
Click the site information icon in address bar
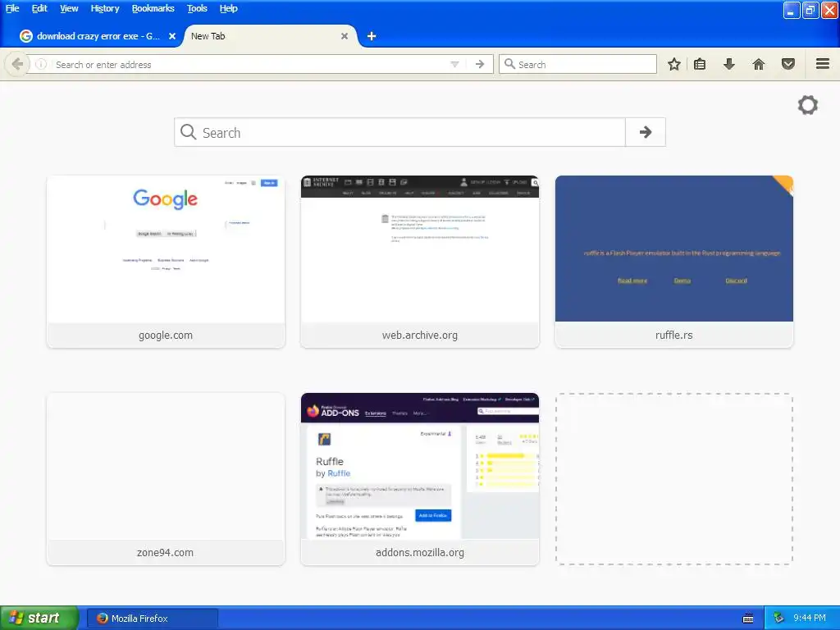click(41, 64)
